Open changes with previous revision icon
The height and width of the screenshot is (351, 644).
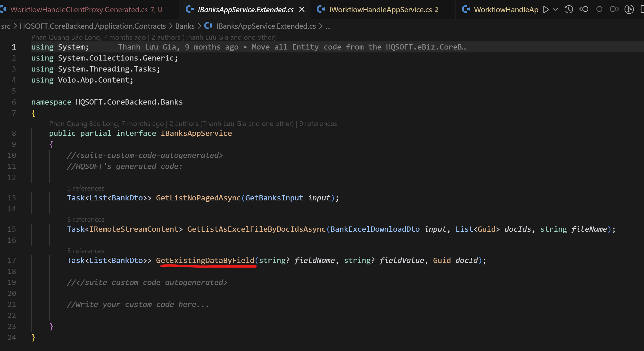(584, 10)
